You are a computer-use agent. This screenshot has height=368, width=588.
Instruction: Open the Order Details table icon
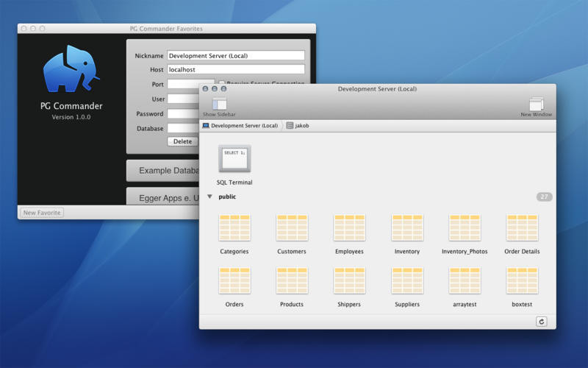pyautogui.click(x=522, y=227)
